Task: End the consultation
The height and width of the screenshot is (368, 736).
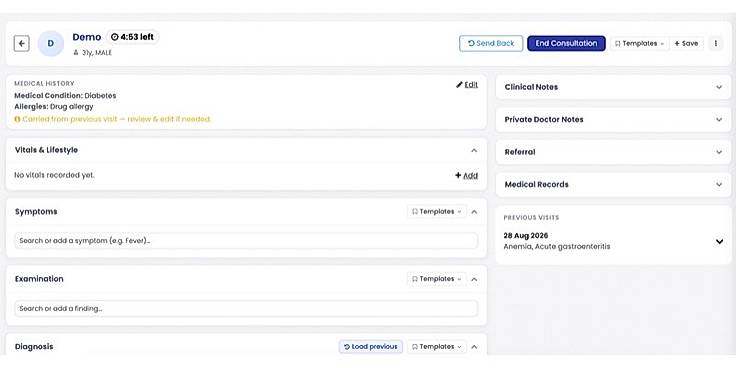Action: click(566, 43)
